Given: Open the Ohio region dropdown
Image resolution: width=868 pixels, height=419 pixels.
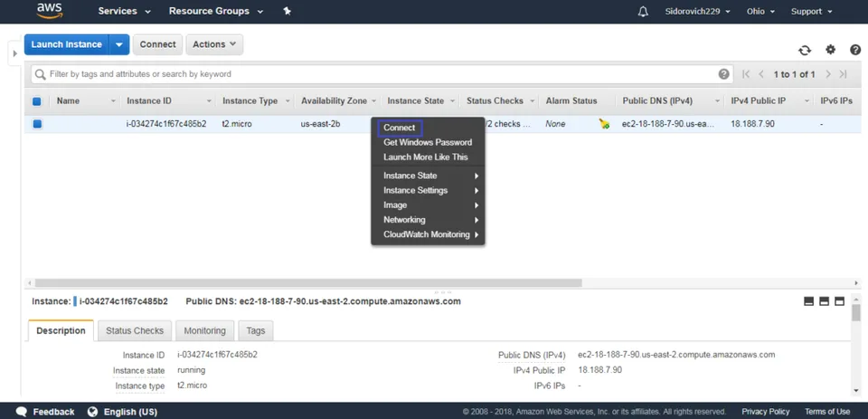Looking at the screenshot, I should [x=760, y=11].
